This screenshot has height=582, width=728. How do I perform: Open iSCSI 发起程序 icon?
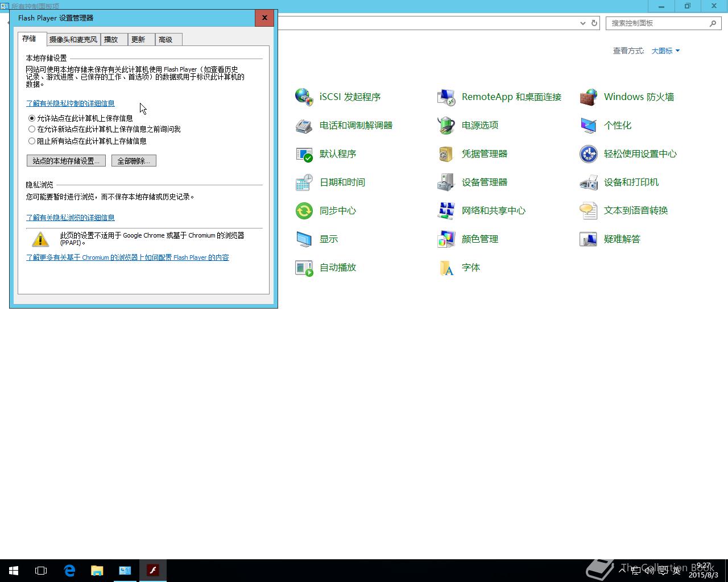click(304, 97)
